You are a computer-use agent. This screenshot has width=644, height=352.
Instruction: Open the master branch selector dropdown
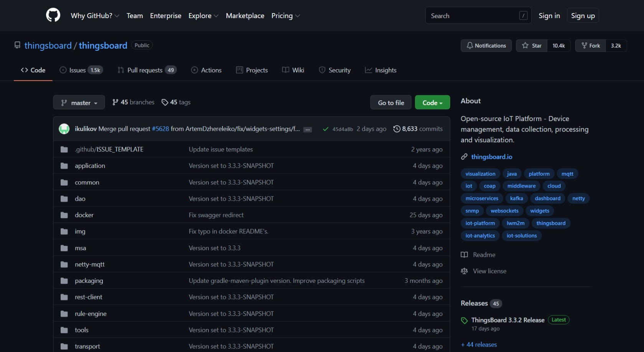pos(79,103)
